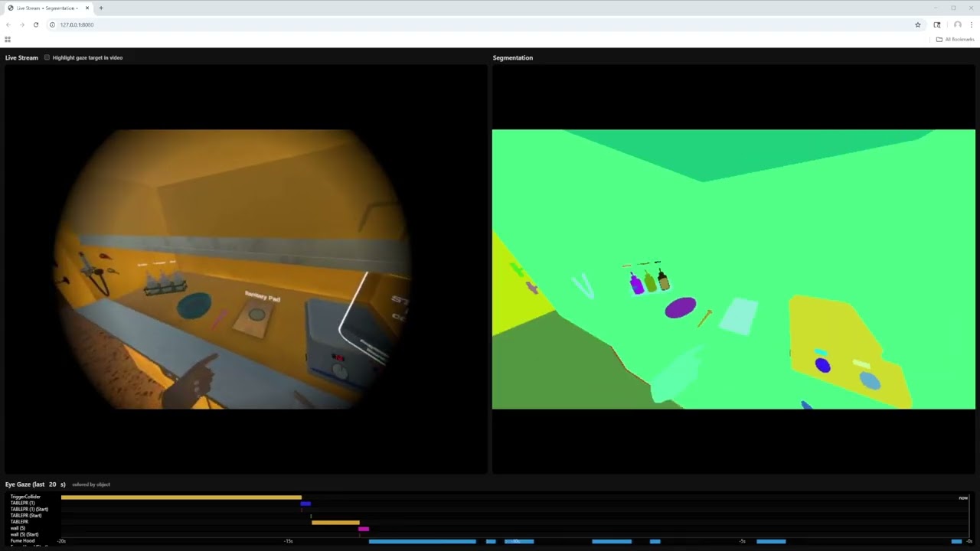Click the -5s tick label on timeline

point(742,541)
